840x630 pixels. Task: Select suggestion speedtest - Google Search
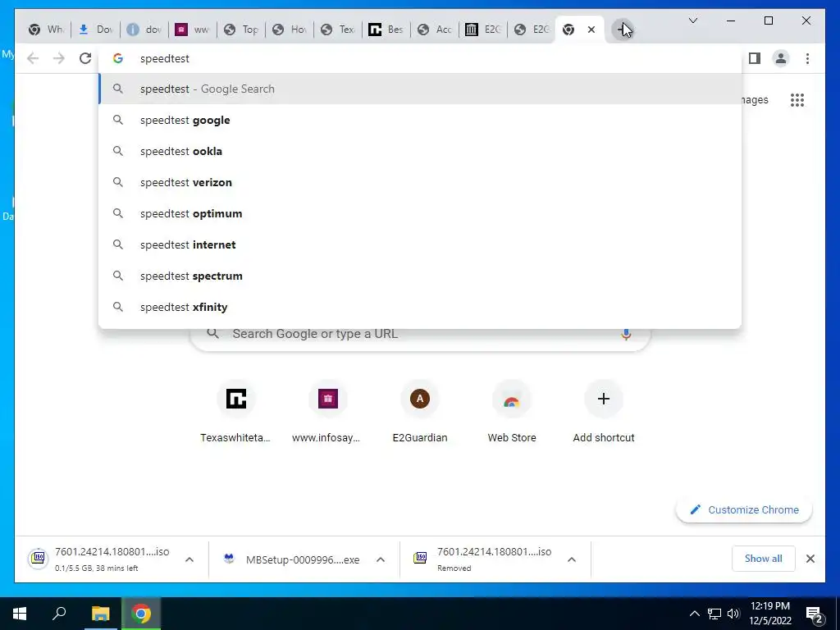click(420, 89)
